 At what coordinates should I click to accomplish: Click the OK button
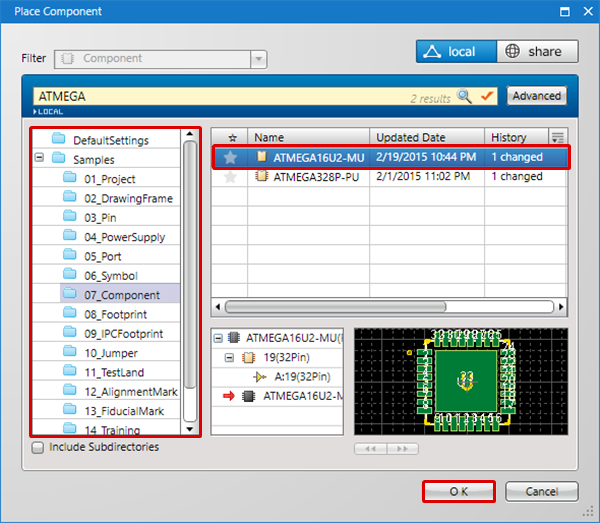459,492
